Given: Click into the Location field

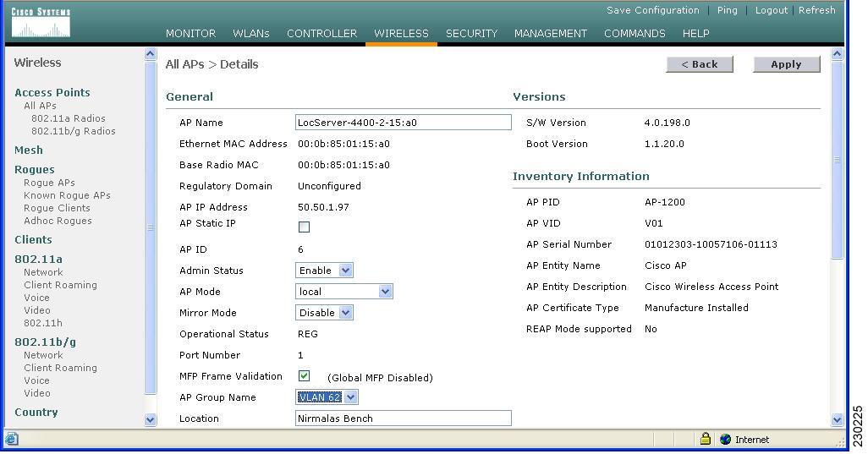Looking at the screenshot, I should [x=403, y=418].
